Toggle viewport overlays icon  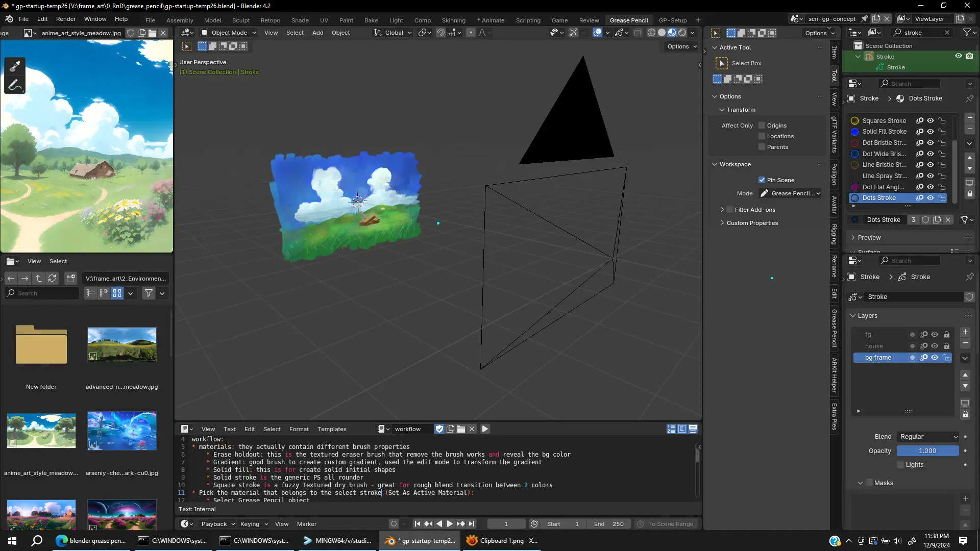tap(598, 33)
